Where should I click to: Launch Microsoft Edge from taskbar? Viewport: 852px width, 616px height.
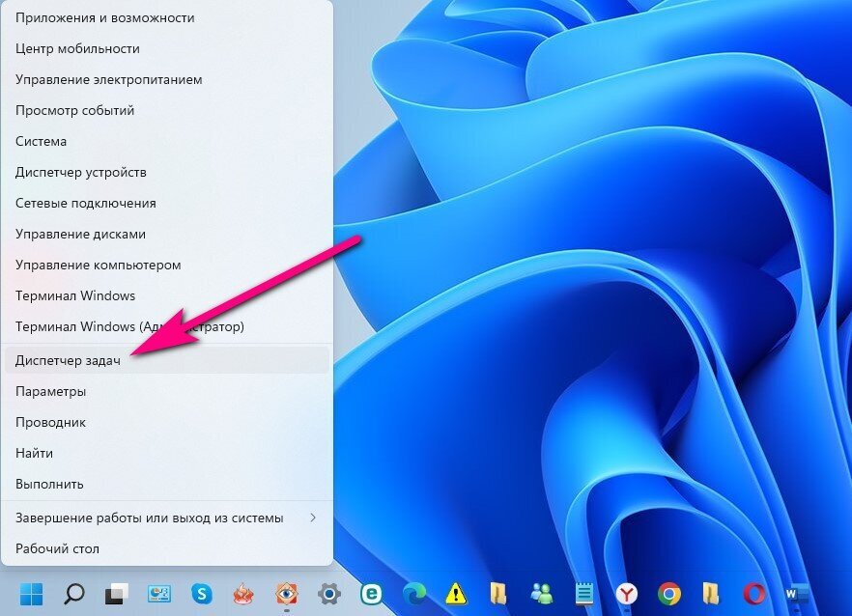pos(414,594)
